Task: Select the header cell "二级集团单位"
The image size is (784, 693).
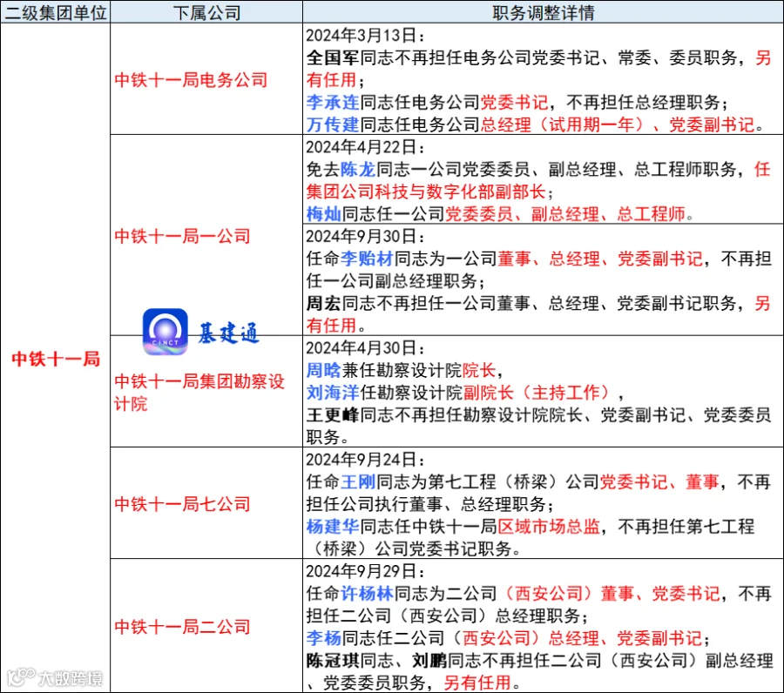Action: point(55,12)
